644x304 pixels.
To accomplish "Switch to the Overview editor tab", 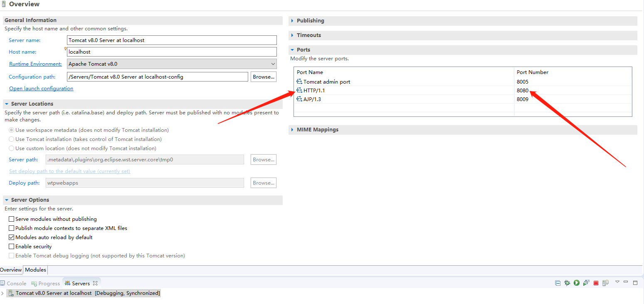I will pos(11,270).
